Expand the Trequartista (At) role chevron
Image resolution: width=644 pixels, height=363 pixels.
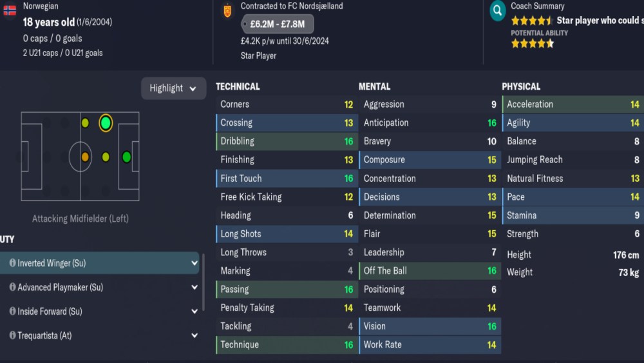coord(194,335)
